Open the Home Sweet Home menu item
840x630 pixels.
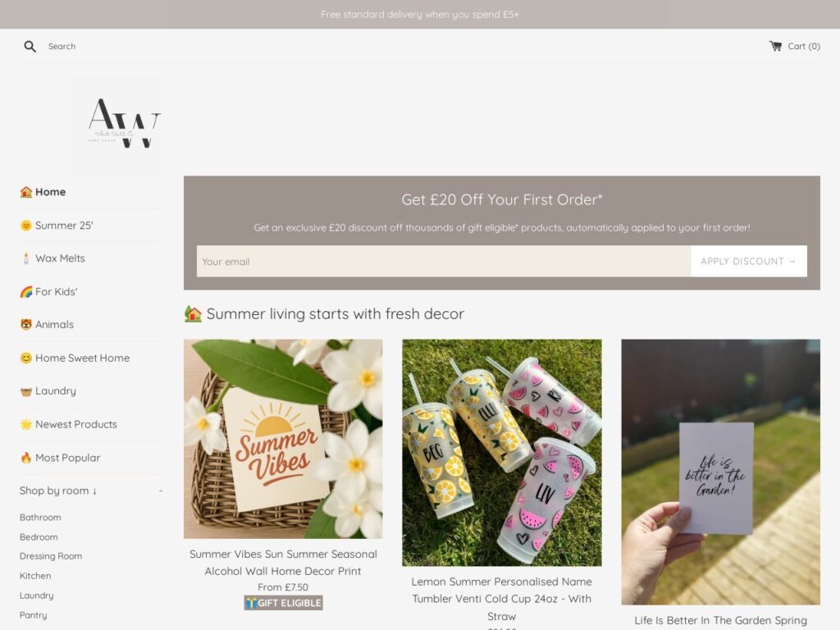pyautogui.click(x=83, y=358)
